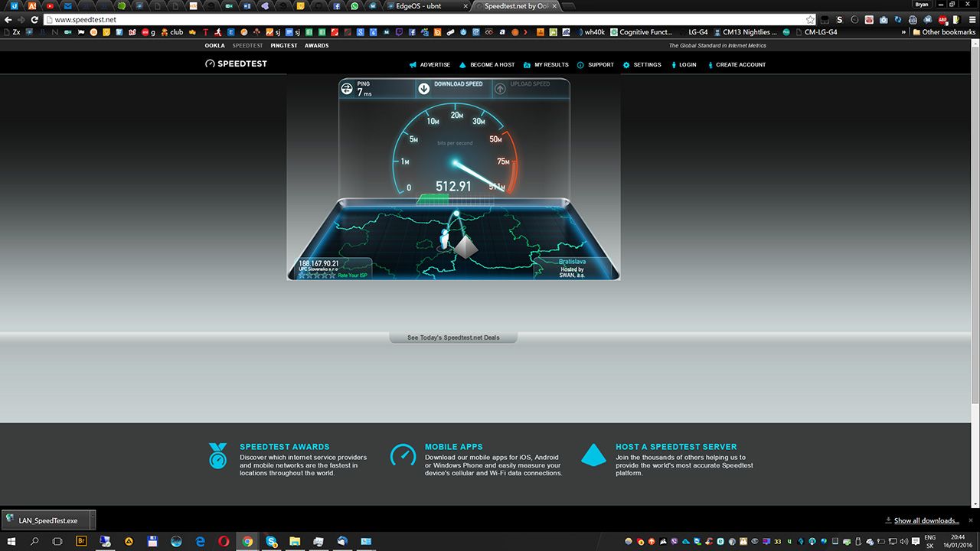Open the Pingtest tab in top navigation
Viewport: 980px width, 551px height.
pos(283,45)
